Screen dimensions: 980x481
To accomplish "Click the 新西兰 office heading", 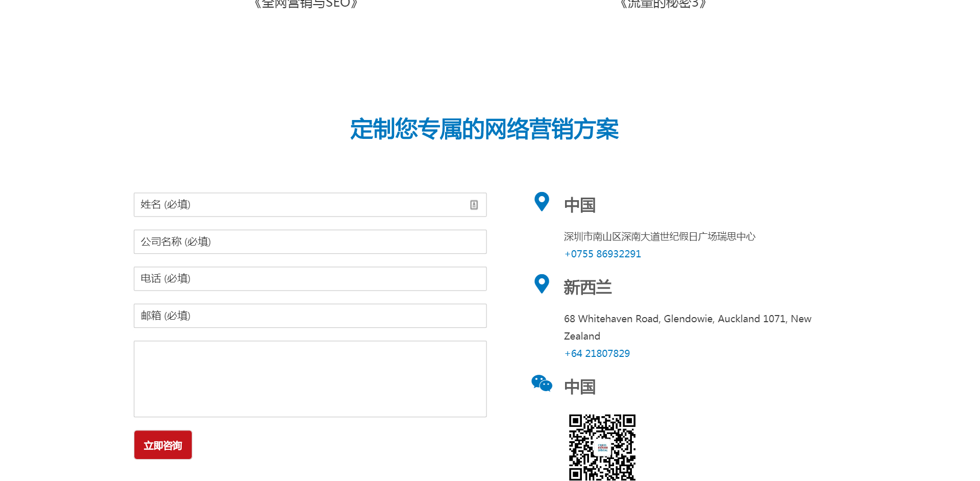I will point(587,288).
